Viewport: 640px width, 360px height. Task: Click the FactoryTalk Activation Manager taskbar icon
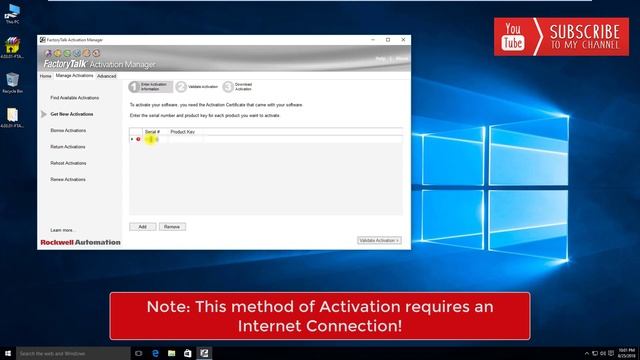coord(204,353)
